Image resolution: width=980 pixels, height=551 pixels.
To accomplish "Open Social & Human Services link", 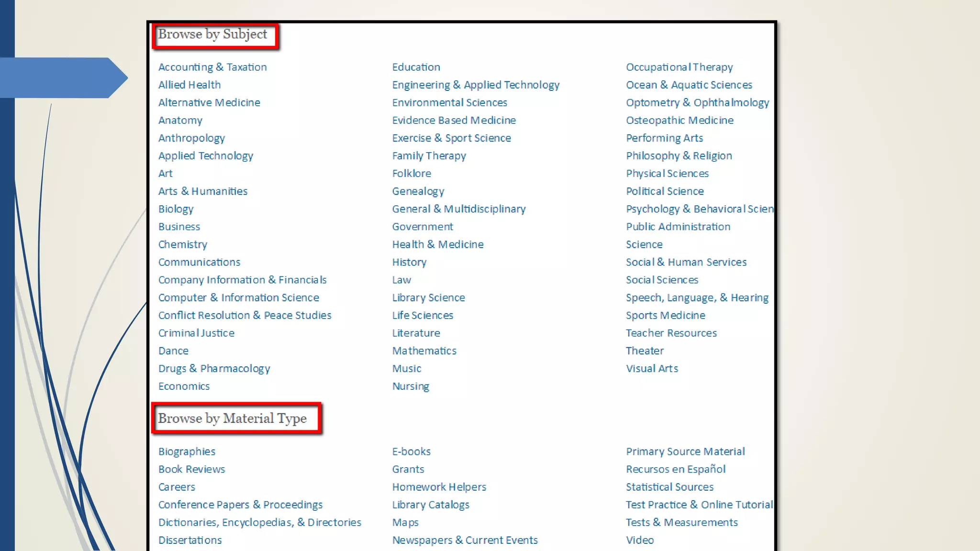I will pyautogui.click(x=686, y=262).
